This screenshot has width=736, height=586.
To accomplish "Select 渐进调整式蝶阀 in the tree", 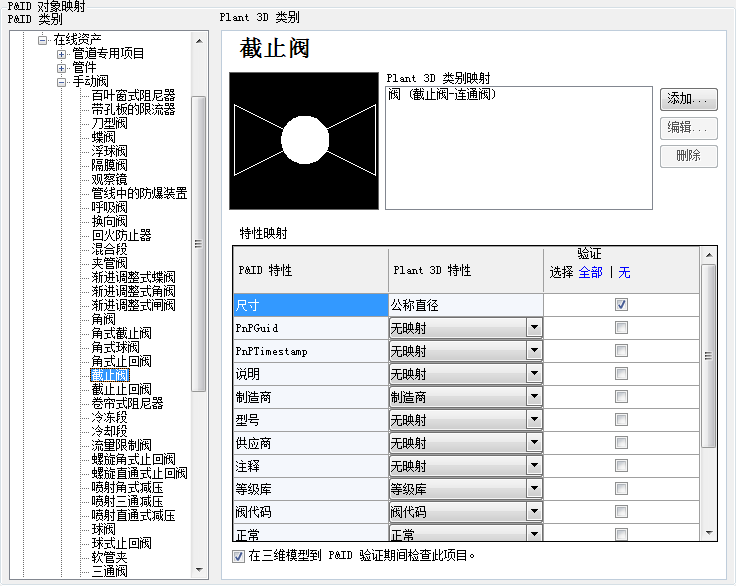I will coord(133,278).
